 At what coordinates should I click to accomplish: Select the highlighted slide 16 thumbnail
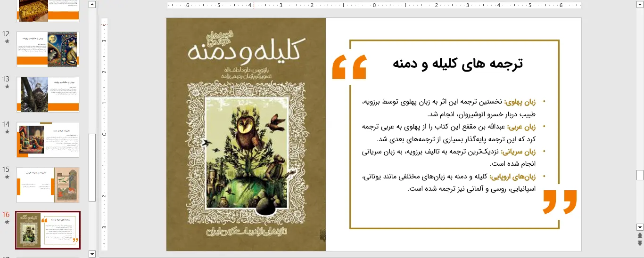[x=48, y=230]
